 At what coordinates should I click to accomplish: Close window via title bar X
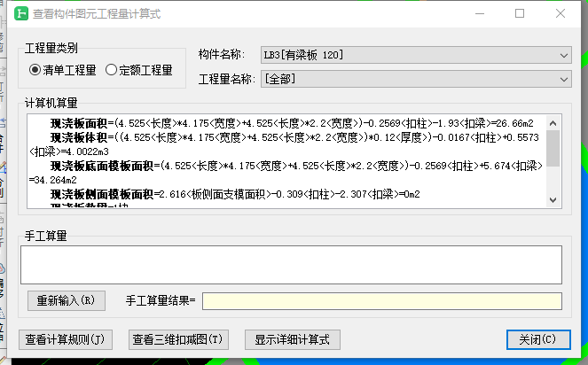tap(561, 13)
